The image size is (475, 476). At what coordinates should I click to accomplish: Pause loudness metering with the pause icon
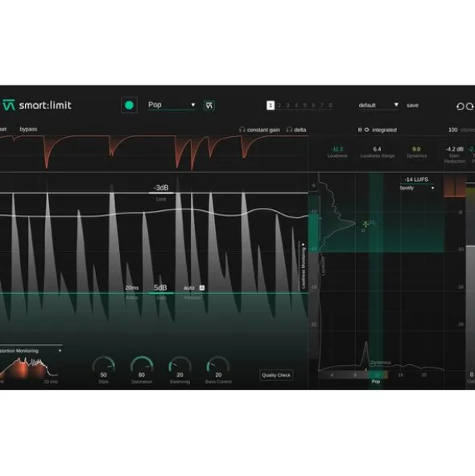coord(360,130)
